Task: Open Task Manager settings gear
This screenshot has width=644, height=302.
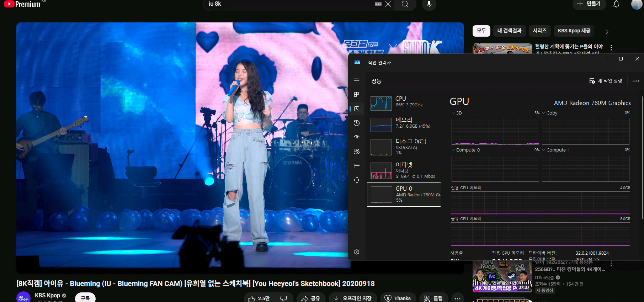Action: pyautogui.click(x=357, y=252)
